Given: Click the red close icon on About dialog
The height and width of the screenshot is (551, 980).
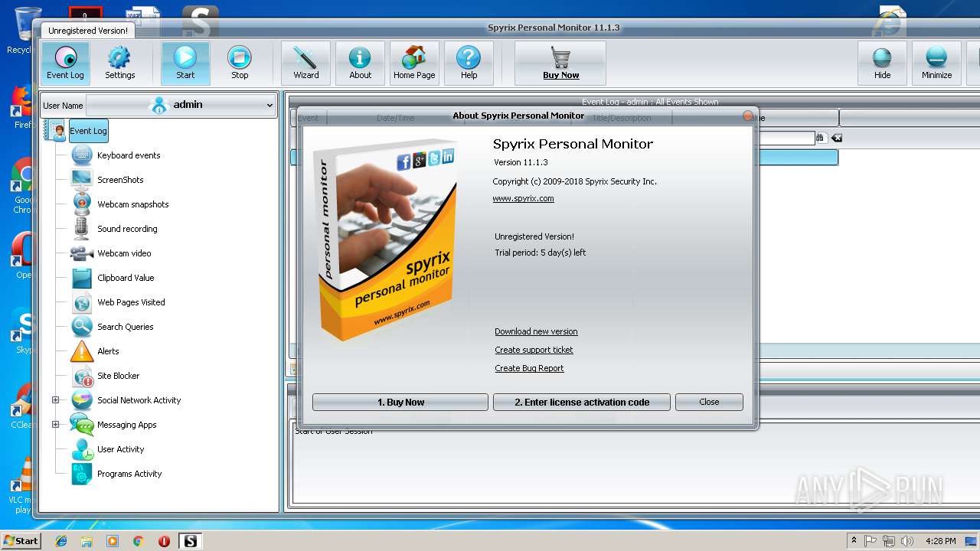Looking at the screenshot, I should point(748,116).
